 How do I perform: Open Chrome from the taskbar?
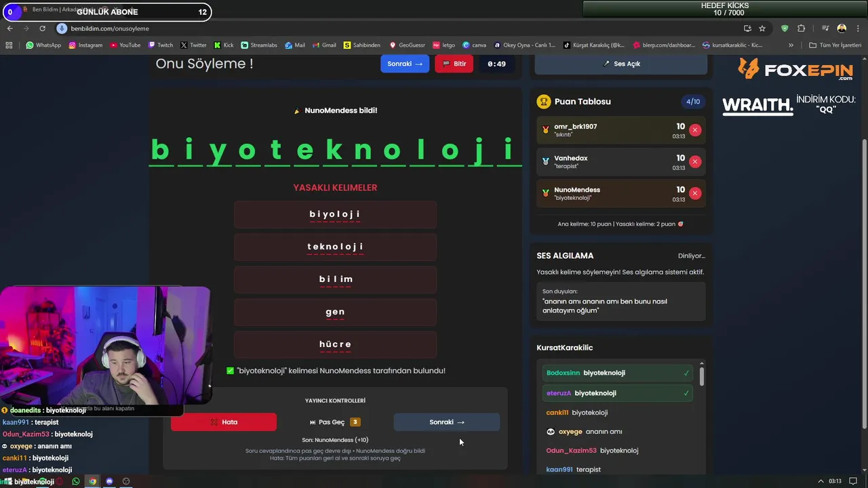click(93, 481)
